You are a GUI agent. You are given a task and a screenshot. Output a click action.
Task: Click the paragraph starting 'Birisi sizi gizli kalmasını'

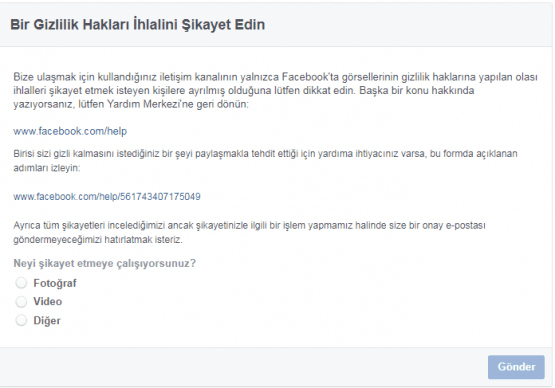[265, 161]
